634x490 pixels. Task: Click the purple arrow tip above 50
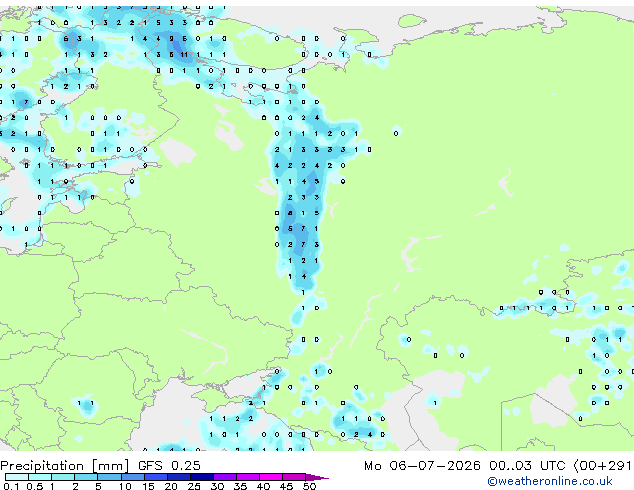[x=317, y=477]
